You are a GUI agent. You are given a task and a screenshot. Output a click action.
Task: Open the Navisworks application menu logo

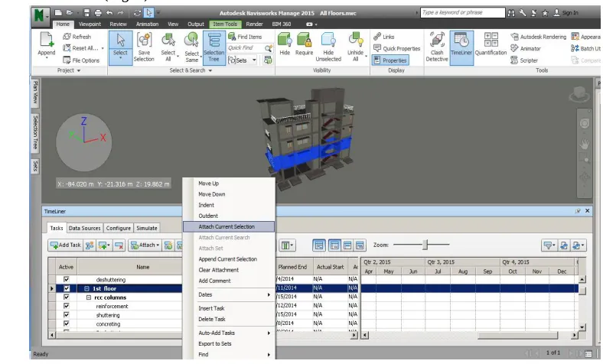(39, 16)
